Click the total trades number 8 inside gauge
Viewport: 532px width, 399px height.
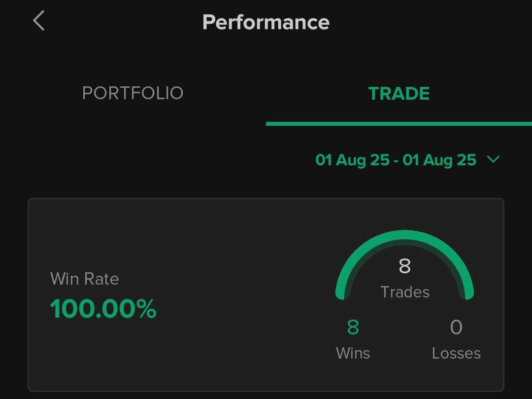[x=404, y=266]
